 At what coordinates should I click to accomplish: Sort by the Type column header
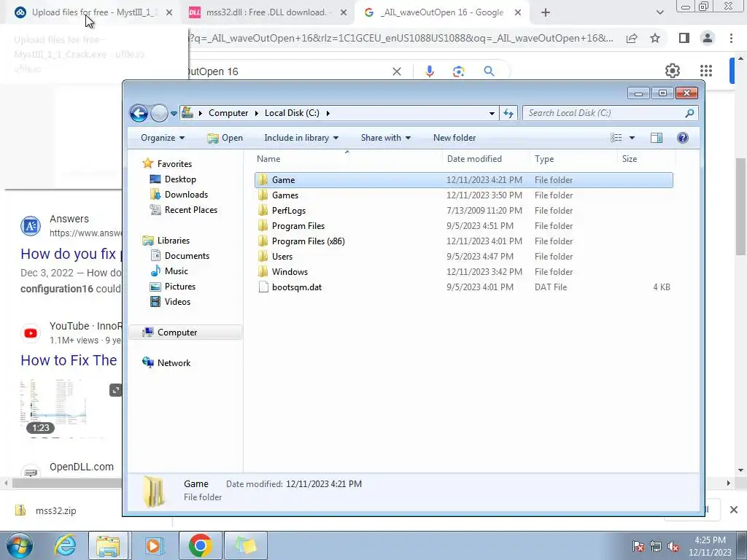tap(573, 159)
